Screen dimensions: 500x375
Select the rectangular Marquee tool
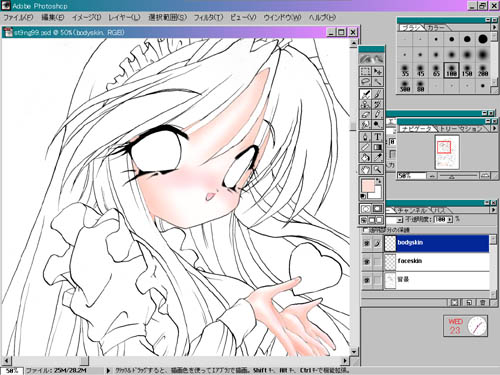[x=365, y=71]
